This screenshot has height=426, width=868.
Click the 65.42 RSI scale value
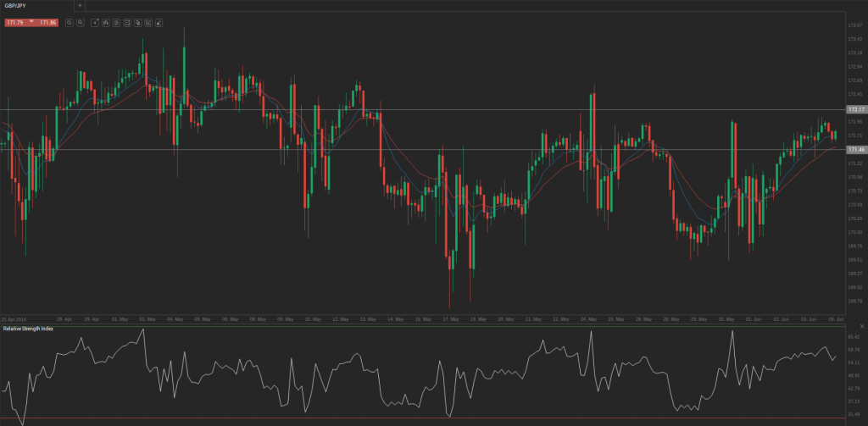click(855, 336)
